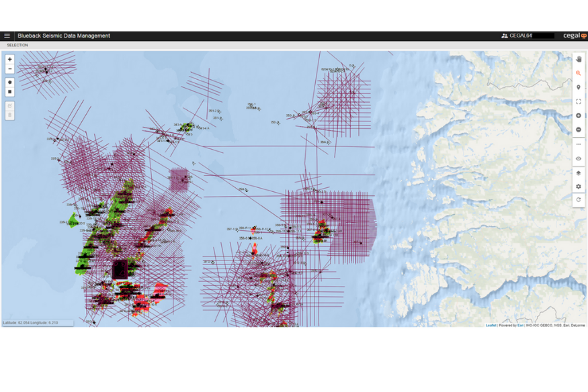Click the black square survey block on map
Image resolution: width=588 pixels, height=392 pixels.
click(x=120, y=270)
